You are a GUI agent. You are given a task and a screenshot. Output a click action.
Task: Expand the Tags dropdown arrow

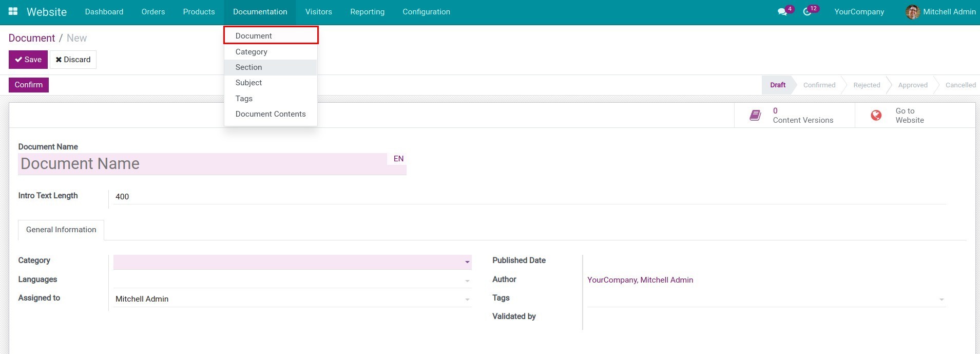pos(941,299)
